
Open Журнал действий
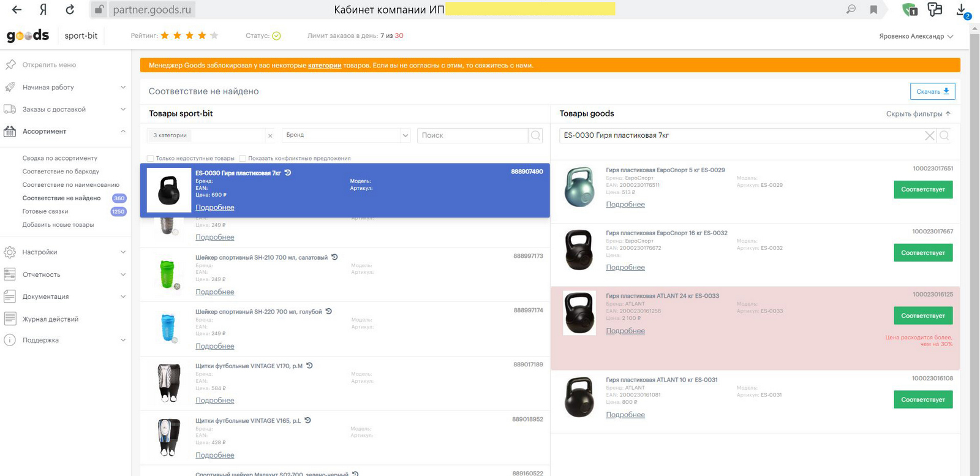pyautogui.click(x=50, y=319)
